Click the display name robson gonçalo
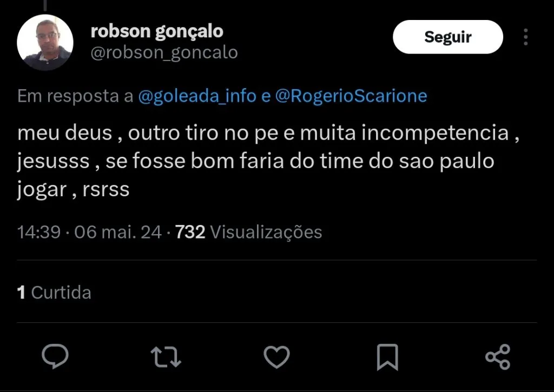554x392 pixels. [157, 31]
